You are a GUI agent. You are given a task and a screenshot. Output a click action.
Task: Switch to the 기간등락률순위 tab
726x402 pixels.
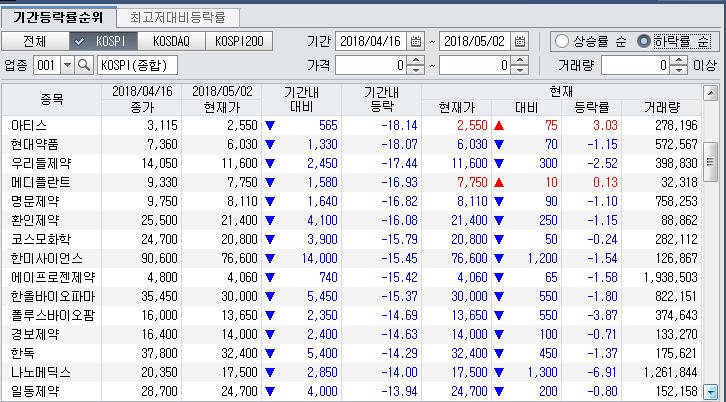[58, 18]
